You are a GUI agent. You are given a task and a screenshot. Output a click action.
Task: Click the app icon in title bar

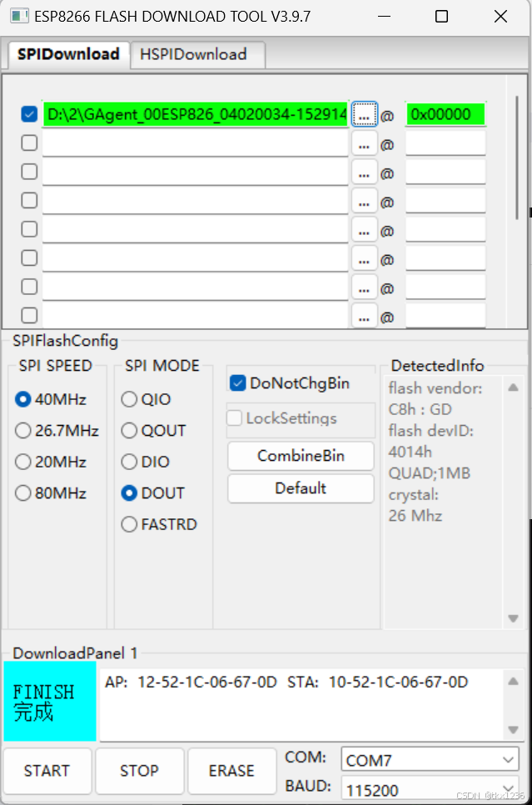pos(19,16)
